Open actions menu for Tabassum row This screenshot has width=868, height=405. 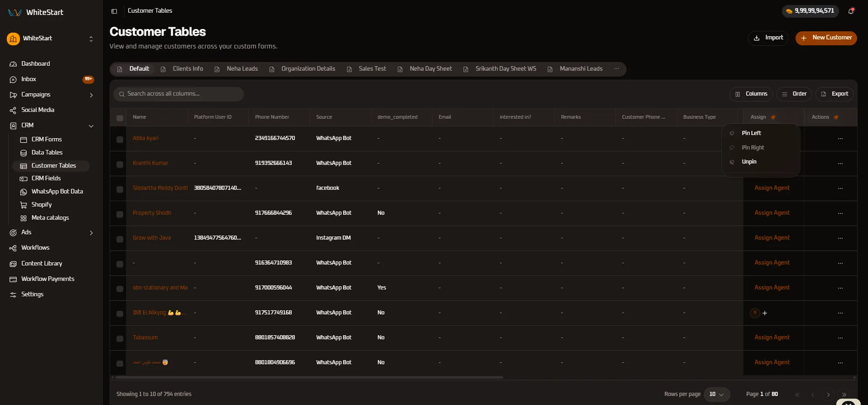(x=840, y=338)
